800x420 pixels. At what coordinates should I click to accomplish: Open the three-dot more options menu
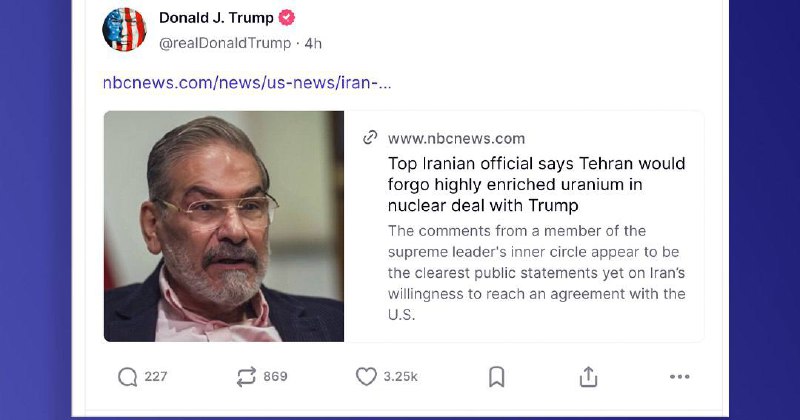click(x=680, y=377)
